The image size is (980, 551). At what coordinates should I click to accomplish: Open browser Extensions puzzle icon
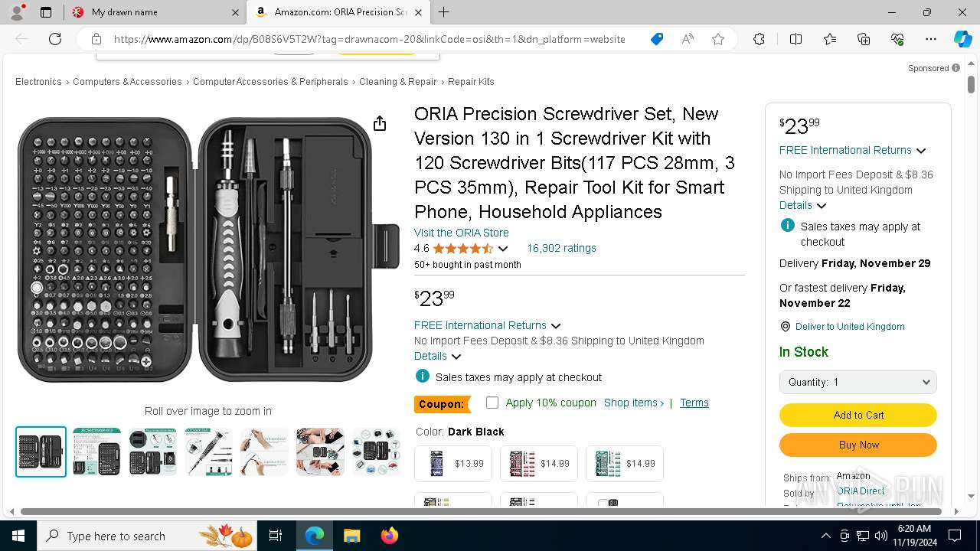(759, 39)
